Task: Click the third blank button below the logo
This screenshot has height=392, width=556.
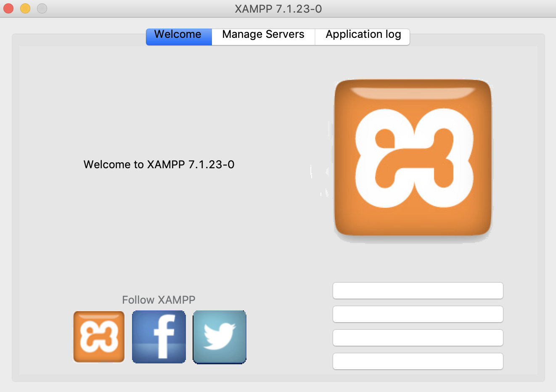Action: (x=418, y=338)
